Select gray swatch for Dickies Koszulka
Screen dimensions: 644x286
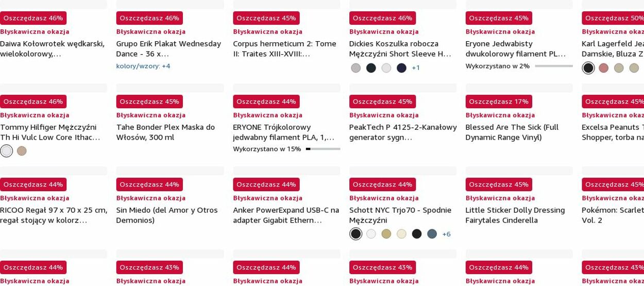[x=355, y=68]
